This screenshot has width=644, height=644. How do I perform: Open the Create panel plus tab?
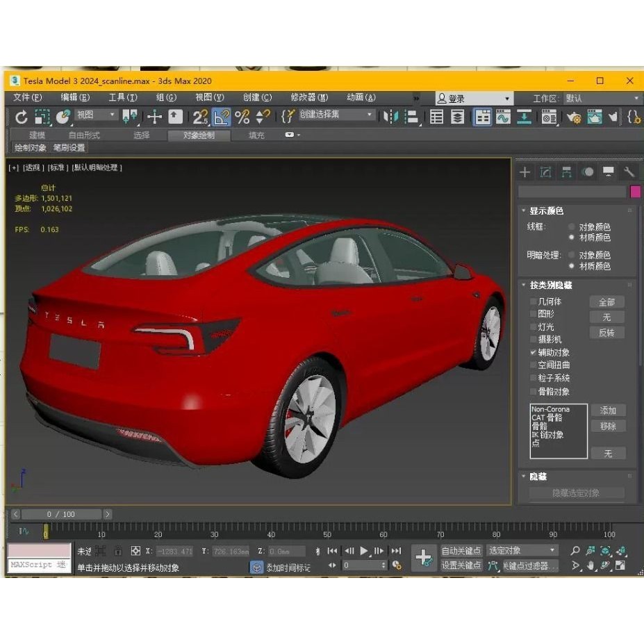click(525, 172)
